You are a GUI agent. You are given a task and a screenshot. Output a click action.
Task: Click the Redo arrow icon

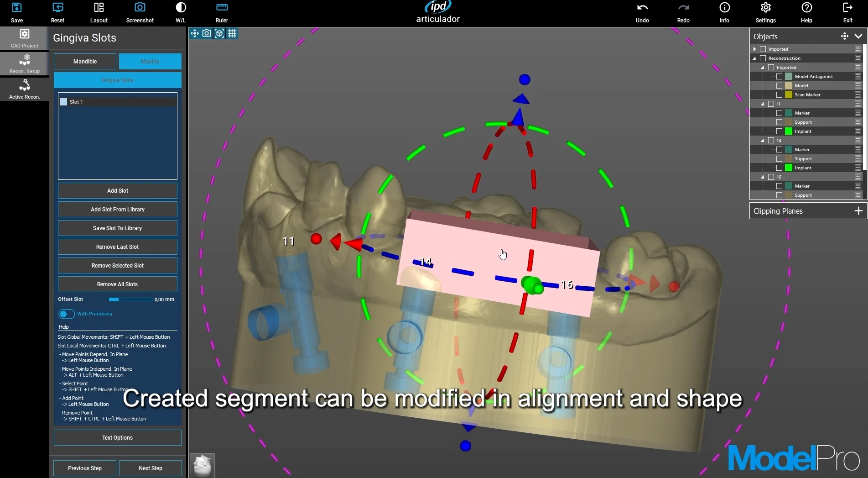[x=683, y=8]
